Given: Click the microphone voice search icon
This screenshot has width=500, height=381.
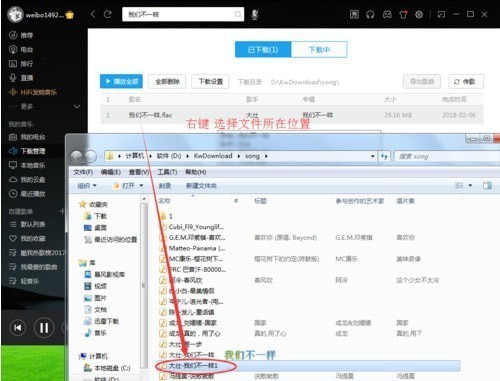Looking at the screenshot, I should click(x=255, y=14).
